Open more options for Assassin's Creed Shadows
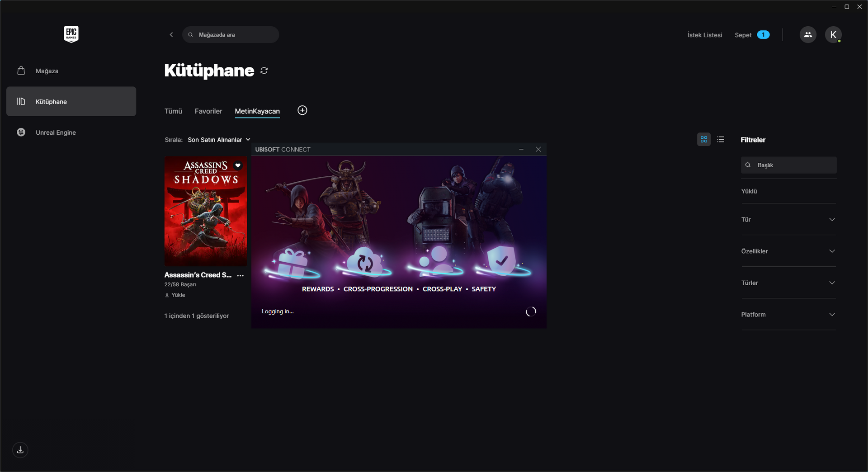The height and width of the screenshot is (472, 868). pyautogui.click(x=241, y=275)
